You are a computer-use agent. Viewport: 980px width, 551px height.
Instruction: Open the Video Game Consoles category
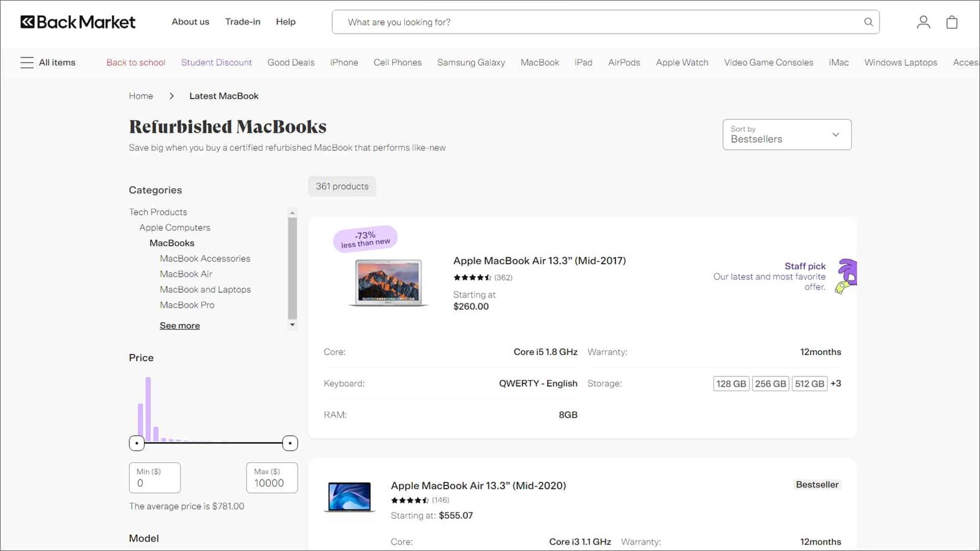point(769,62)
